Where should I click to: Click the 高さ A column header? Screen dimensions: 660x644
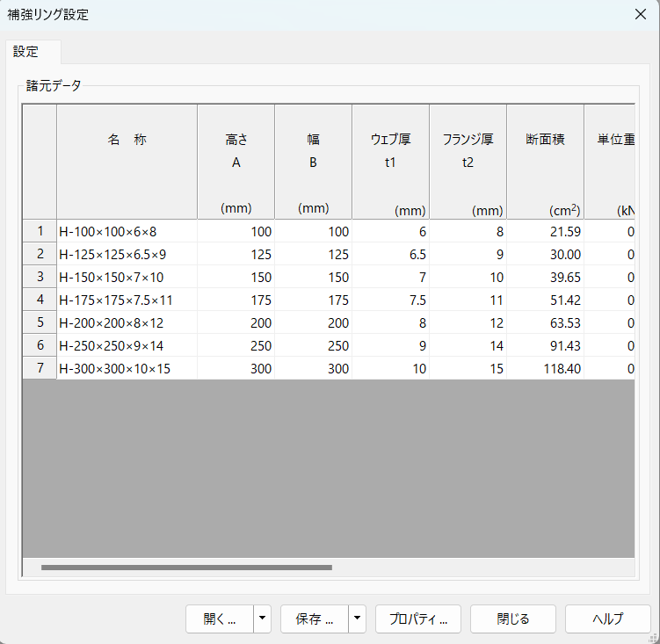click(x=236, y=162)
